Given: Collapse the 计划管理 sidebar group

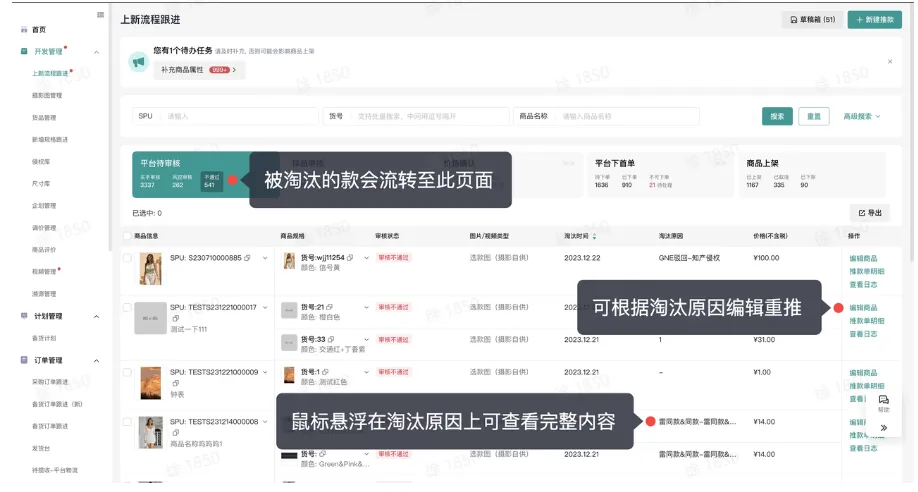Looking at the screenshot, I should (x=97, y=317).
